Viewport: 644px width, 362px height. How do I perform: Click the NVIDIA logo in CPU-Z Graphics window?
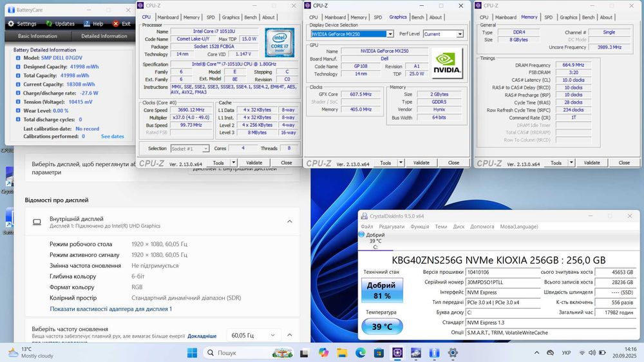pyautogui.click(x=447, y=63)
